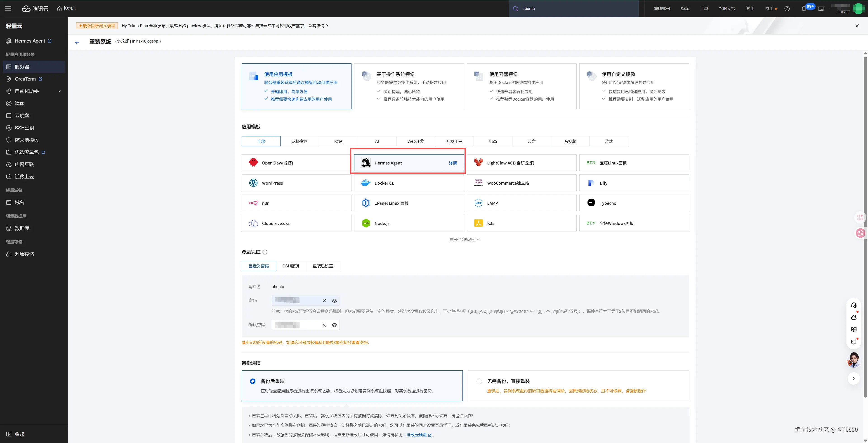The width and height of the screenshot is (868, 443).
Task: Close the Hy Token Plan banner
Action: (x=857, y=26)
